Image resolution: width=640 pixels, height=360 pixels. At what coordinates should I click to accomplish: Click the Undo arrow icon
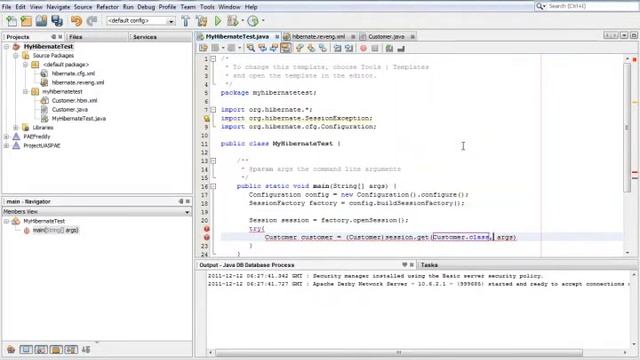point(76,21)
